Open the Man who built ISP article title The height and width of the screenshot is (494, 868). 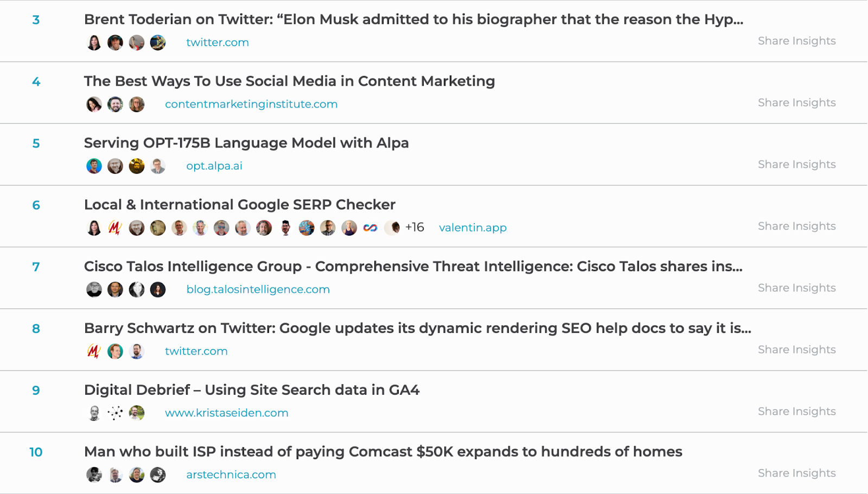tap(383, 452)
